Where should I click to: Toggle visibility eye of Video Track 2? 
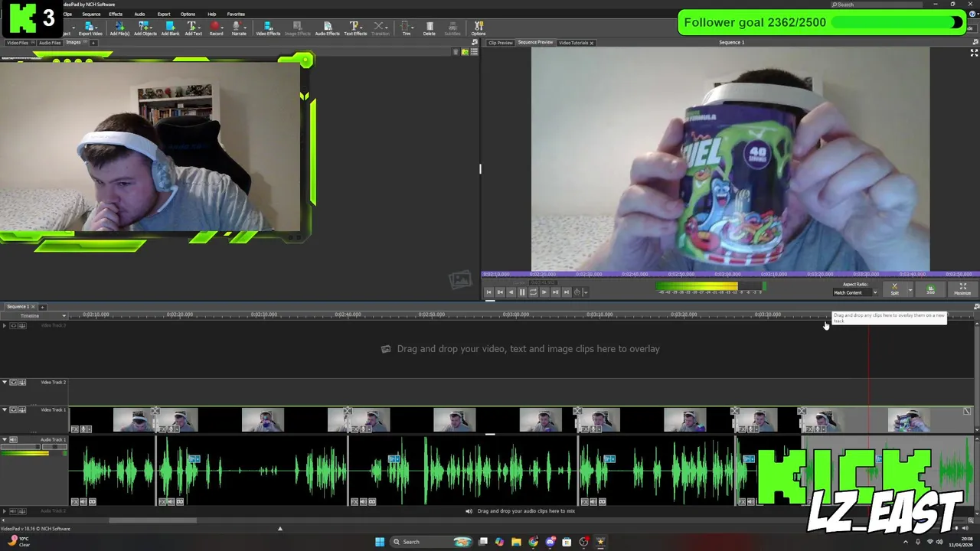pyautogui.click(x=13, y=382)
